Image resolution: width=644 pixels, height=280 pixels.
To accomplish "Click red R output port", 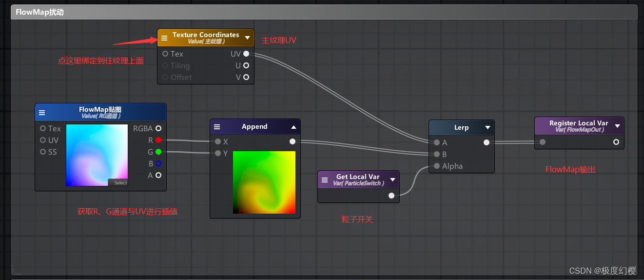I will click(158, 140).
